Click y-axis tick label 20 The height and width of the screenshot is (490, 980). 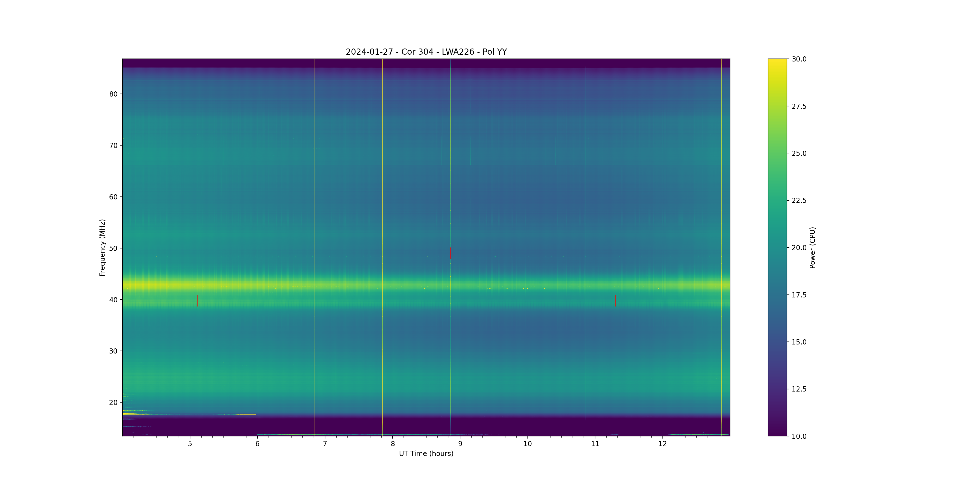click(113, 403)
